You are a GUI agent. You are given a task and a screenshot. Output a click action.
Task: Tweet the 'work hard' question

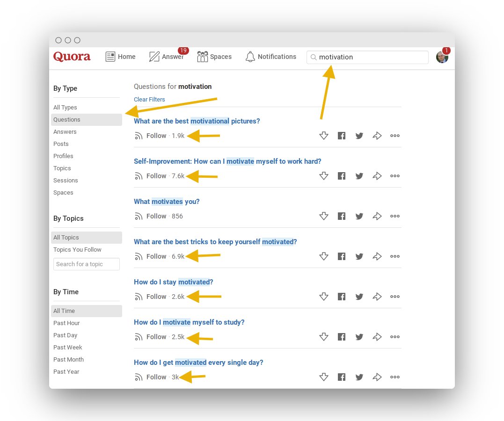[x=359, y=176]
